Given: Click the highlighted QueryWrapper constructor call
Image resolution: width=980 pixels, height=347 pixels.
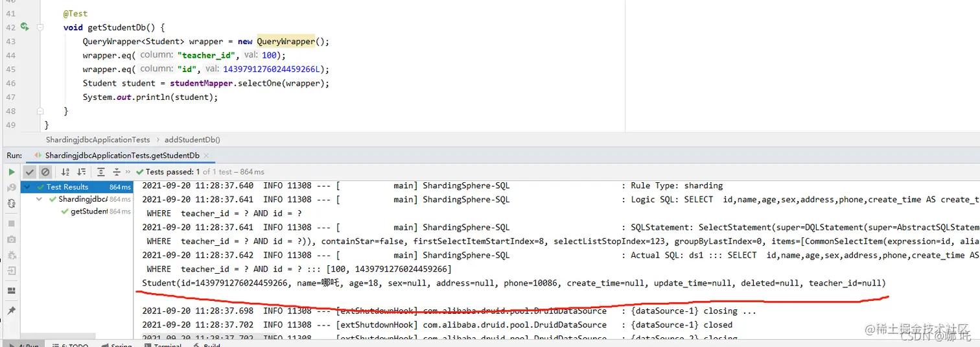Looking at the screenshot, I should (286, 41).
